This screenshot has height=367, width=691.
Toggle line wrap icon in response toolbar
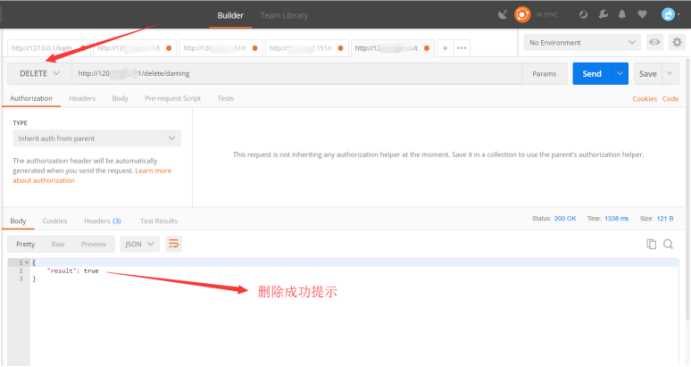[174, 243]
